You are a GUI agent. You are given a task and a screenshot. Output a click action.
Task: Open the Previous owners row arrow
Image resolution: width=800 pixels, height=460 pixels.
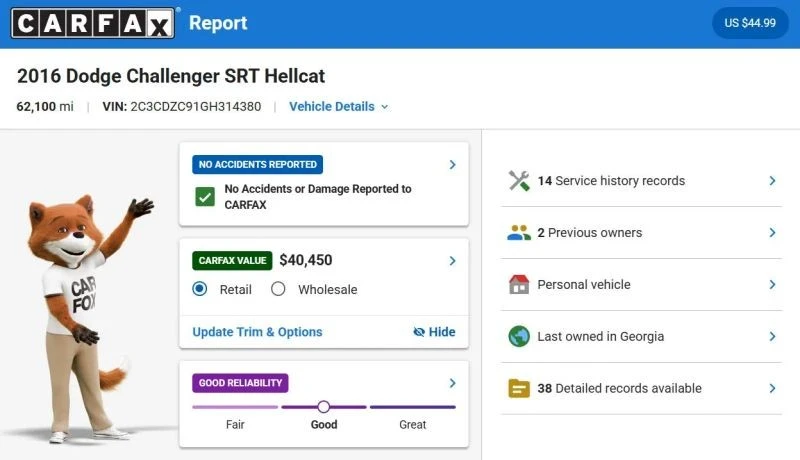[x=772, y=233]
